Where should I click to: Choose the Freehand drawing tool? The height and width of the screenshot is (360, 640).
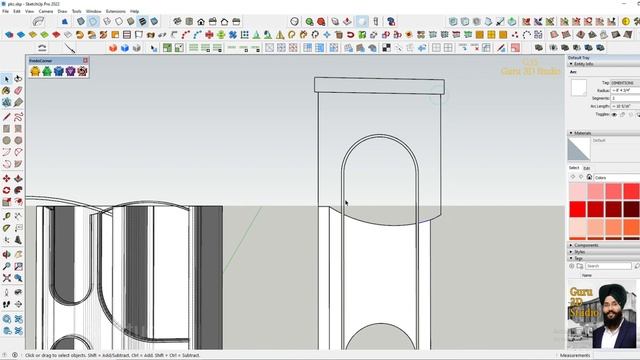coord(18,117)
